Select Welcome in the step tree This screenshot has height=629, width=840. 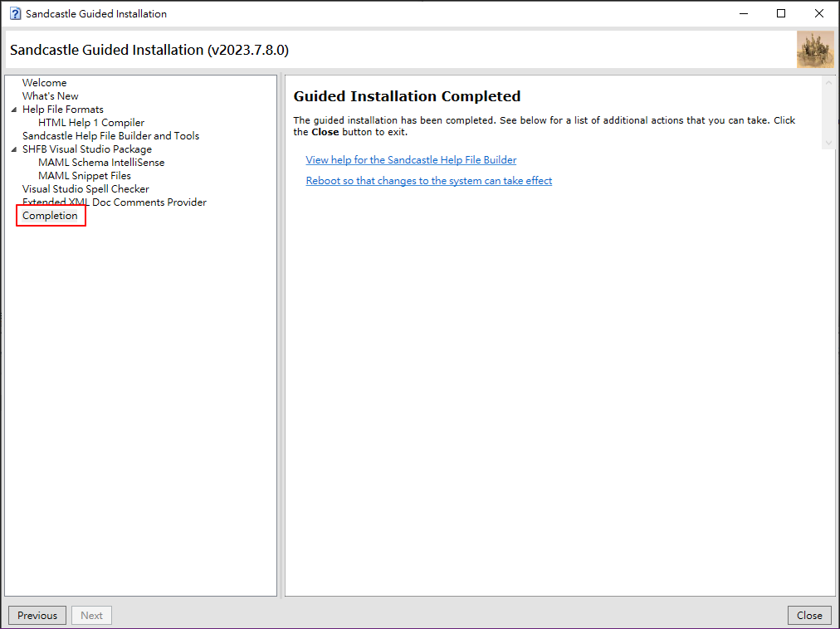pyautogui.click(x=45, y=82)
